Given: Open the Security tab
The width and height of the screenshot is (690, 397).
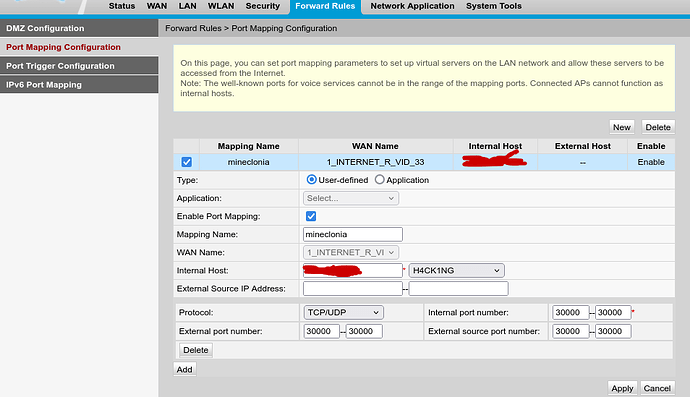Looking at the screenshot, I should [263, 6].
